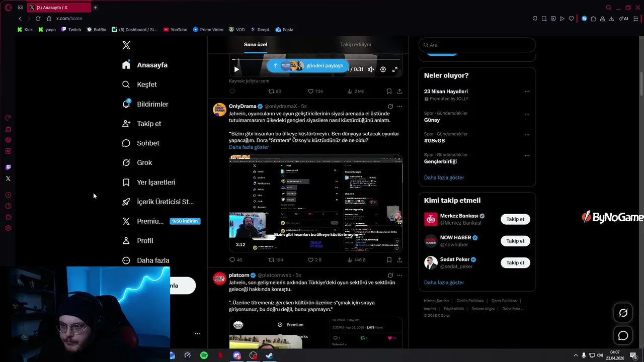Open options for 23 Nisan Hayalleri trend
The height and width of the screenshot is (362, 644).
(527, 92)
